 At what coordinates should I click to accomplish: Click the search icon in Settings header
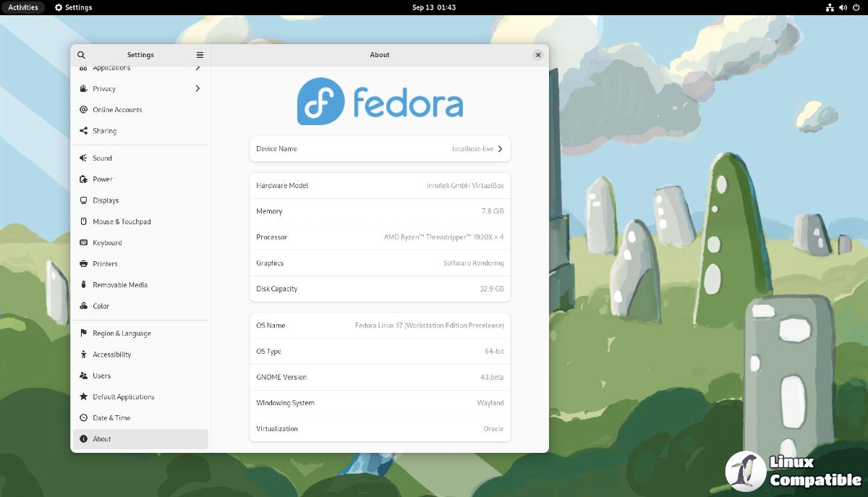click(81, 55)
